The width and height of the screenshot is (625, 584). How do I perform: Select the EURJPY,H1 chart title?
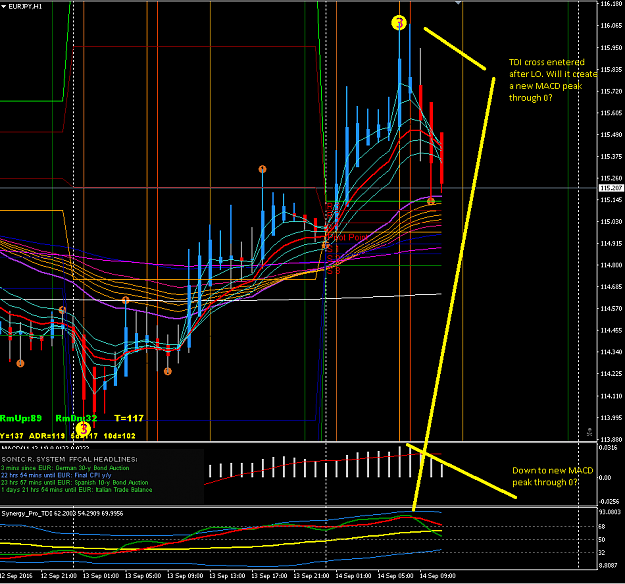pos(25,7)
